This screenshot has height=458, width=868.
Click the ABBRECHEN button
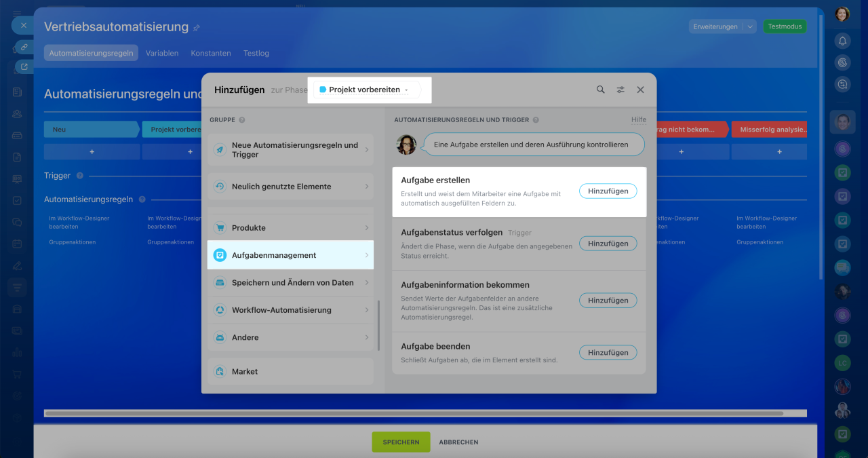pyautogui.click(x=458, y=442)
